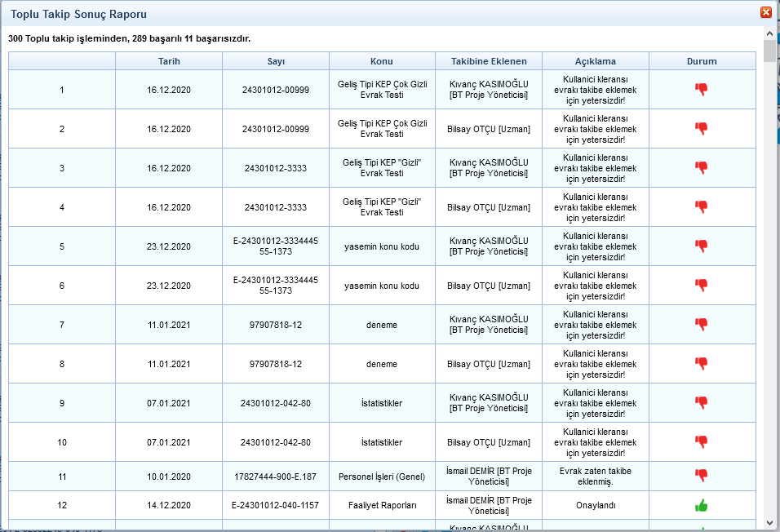Click the scrollbar down arrow
This screenshot has width=780, height=532.
(x=770, y=522)
